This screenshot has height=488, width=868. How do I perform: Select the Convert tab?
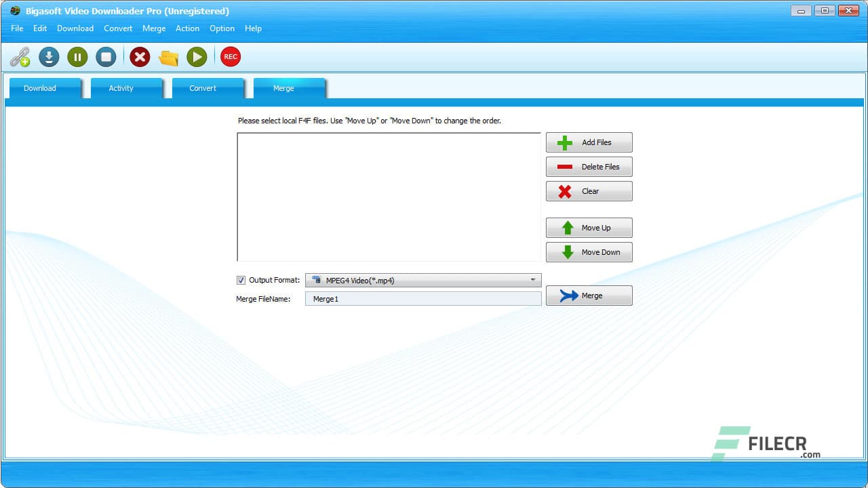pyautogui.click(x=202, y=88)
